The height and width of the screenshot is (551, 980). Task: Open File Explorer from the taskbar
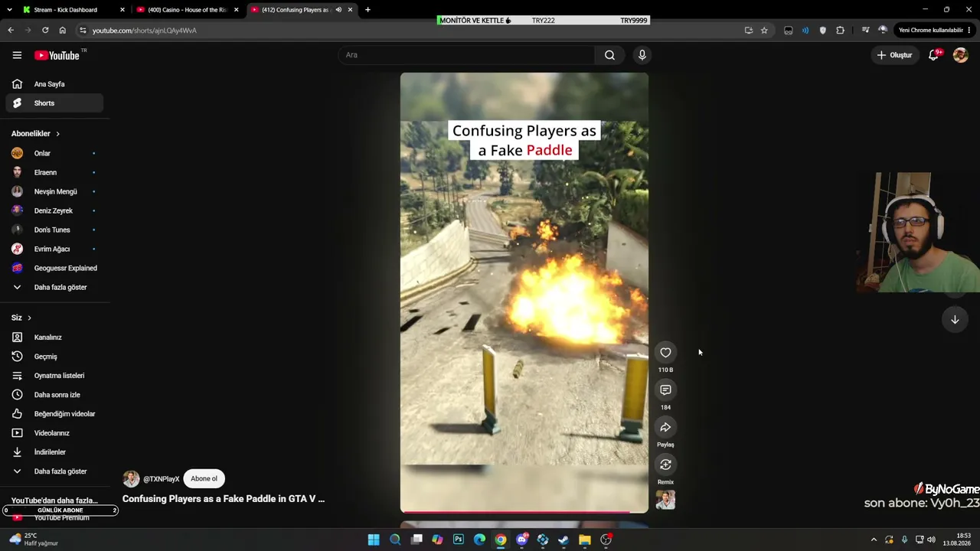coord(585,540)
